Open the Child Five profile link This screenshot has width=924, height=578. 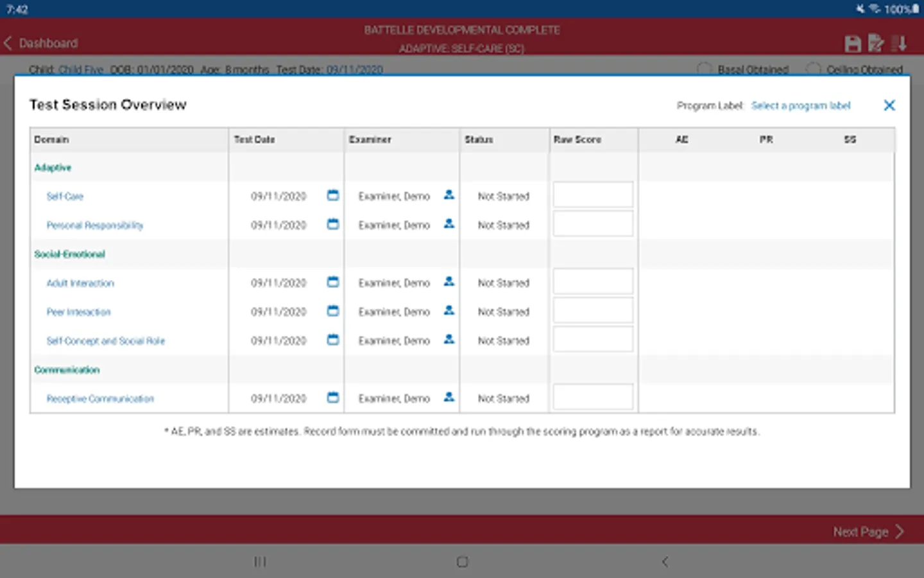click(x=81, y=69)
